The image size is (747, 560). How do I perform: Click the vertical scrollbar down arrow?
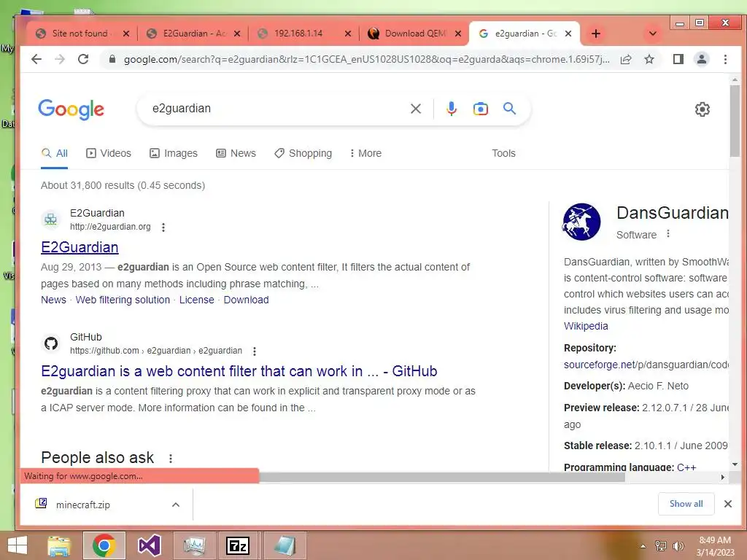pyautogui.click(x=735, y=464)
